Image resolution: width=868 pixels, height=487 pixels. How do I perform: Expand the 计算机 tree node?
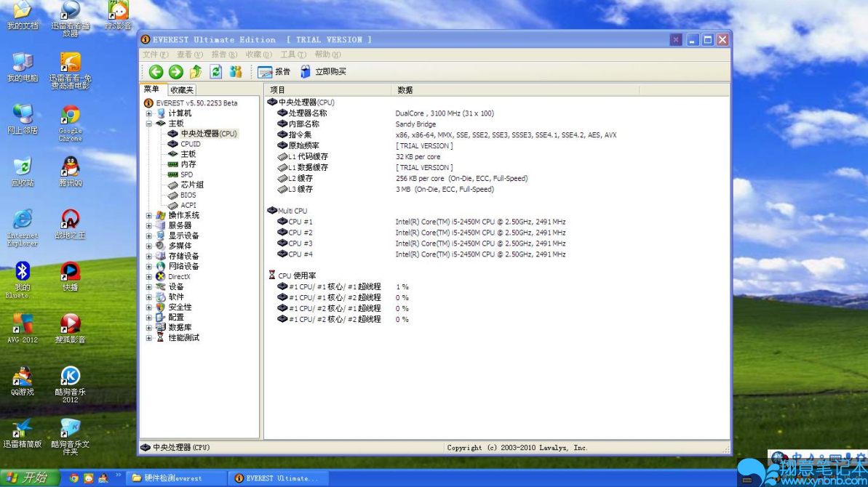[x=149, y=113]
